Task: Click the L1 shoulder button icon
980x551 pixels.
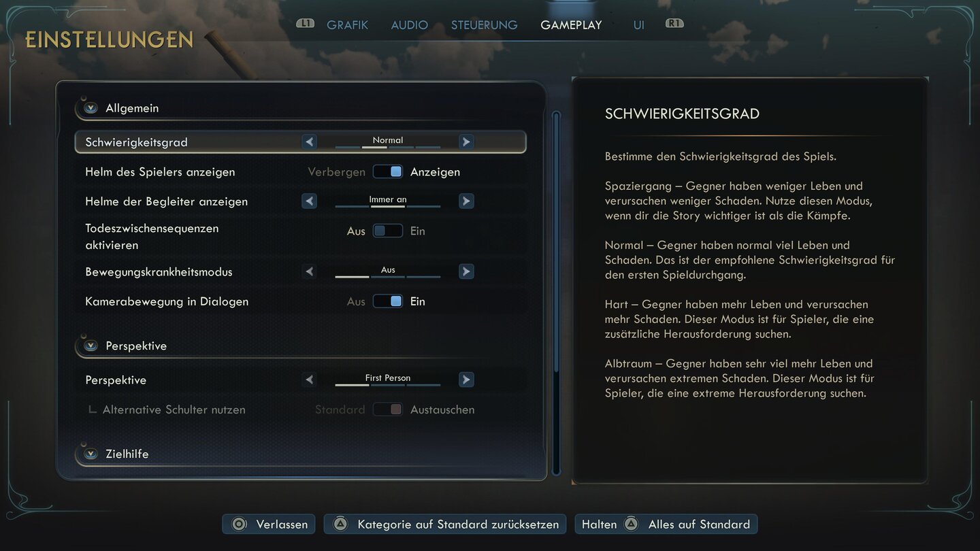Action: [306, 24]
